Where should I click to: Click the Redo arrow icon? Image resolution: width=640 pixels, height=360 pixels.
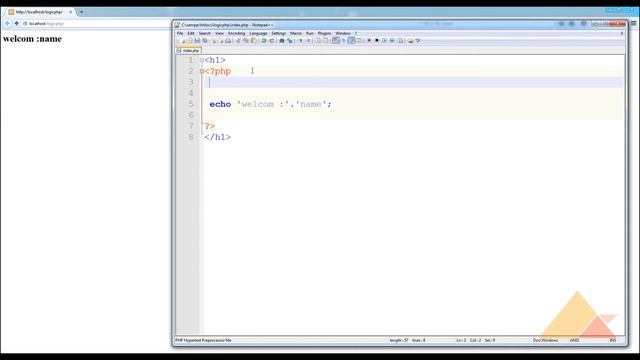[x=271, y=41]
